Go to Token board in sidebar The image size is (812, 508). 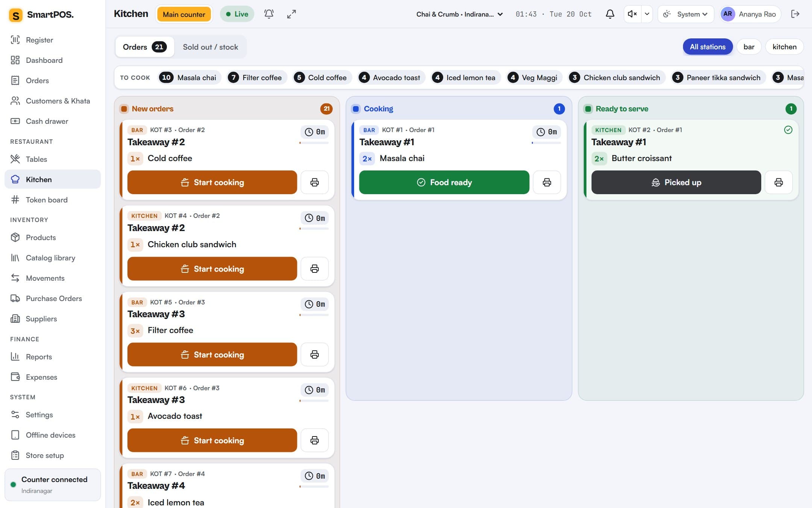coord(53,200)
